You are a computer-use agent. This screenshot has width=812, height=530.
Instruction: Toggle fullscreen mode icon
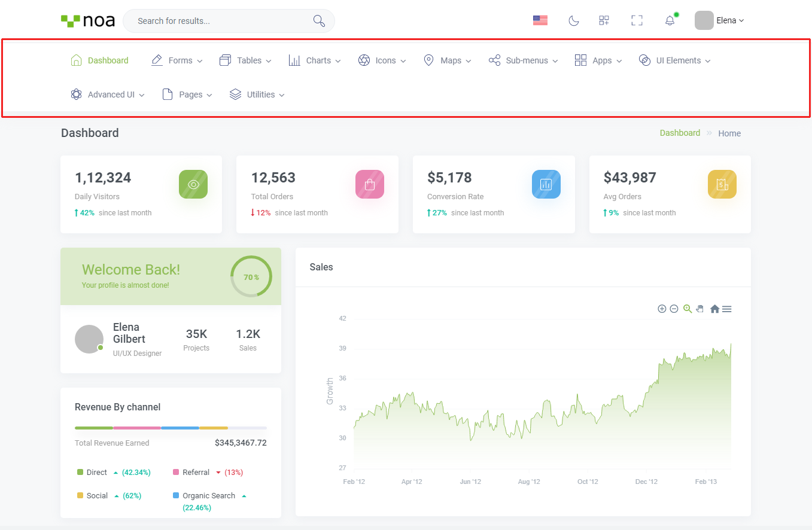tap(637, 21)
